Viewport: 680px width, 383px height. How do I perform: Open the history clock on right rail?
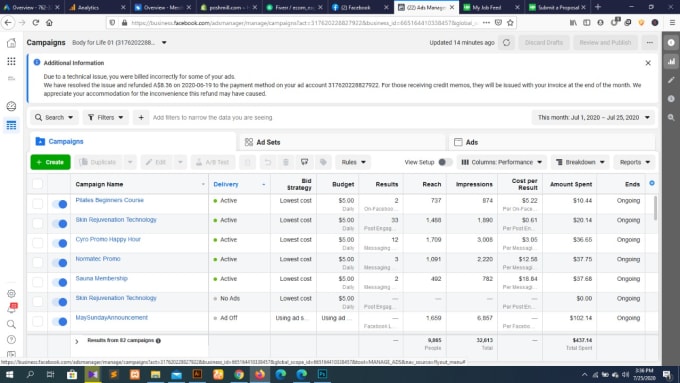tap(671, 98)
